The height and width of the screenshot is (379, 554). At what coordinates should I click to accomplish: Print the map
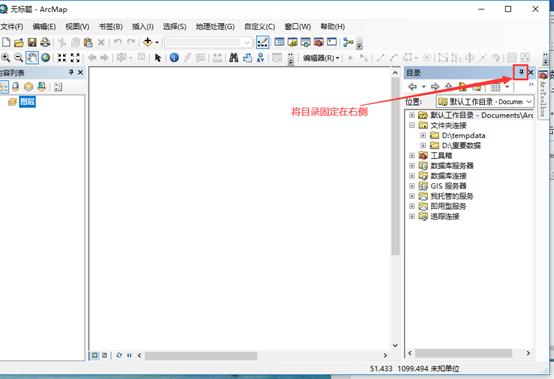pos(45,43)
